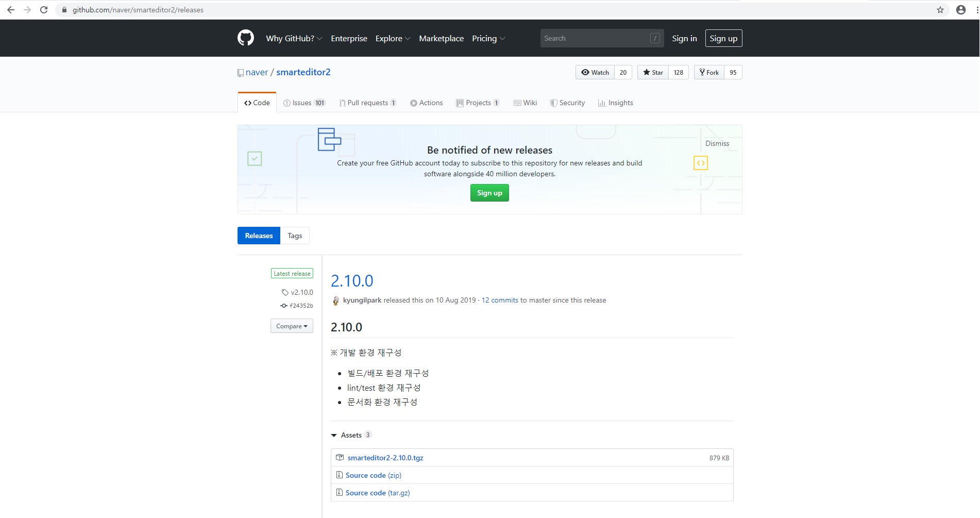Click the GitHub Octocat logo
The height and width of the screenshot is (518, 980).
coord(246,38)
